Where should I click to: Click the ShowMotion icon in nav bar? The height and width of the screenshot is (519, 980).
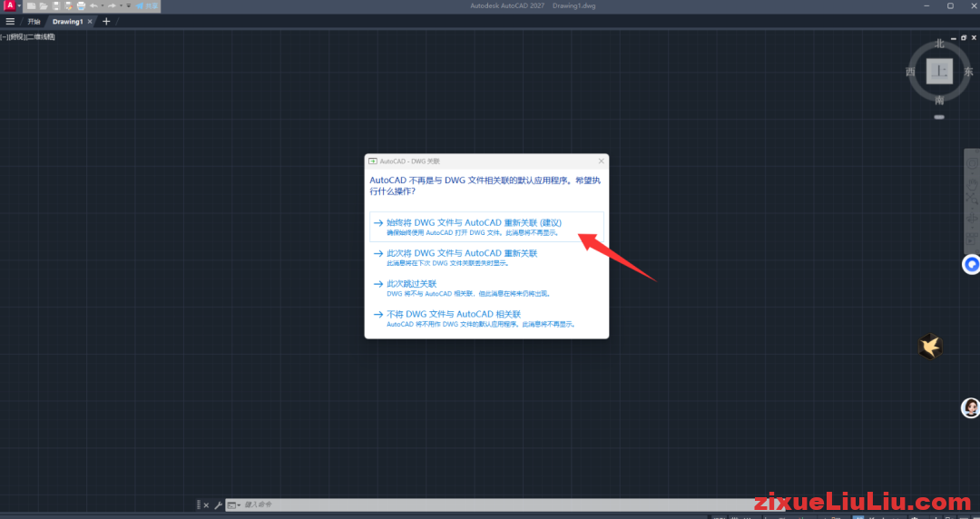pyautogui.click(x=972, y=239)
